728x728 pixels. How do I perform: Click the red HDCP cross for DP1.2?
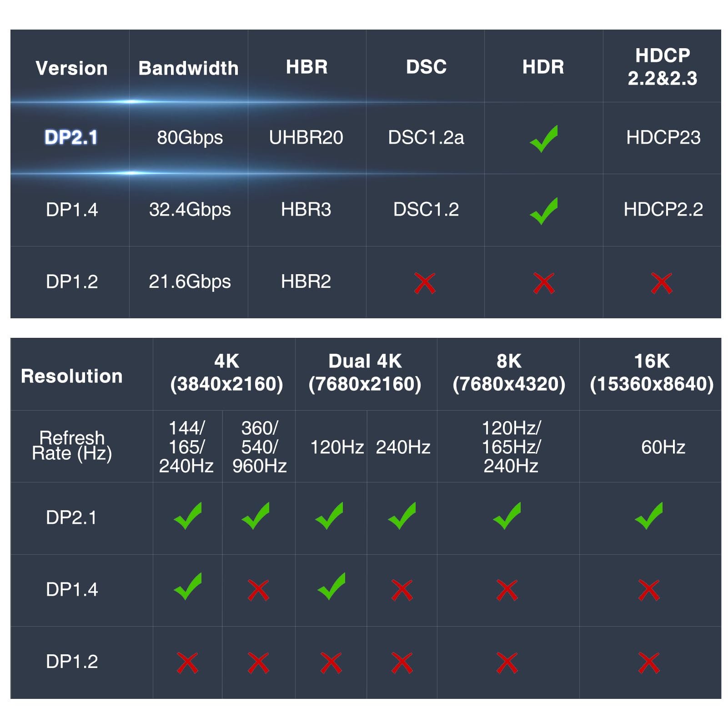tap(661, 283)
